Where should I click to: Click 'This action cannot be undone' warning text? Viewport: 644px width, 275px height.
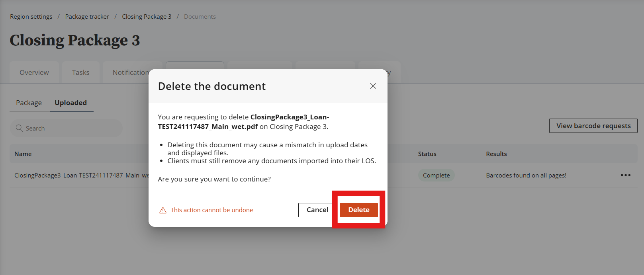(212, 210)
